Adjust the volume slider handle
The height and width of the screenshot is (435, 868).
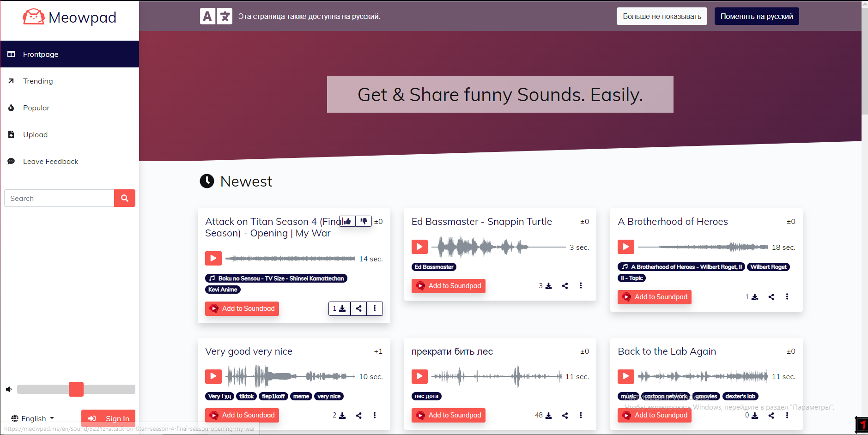click(x=76, y=389)
